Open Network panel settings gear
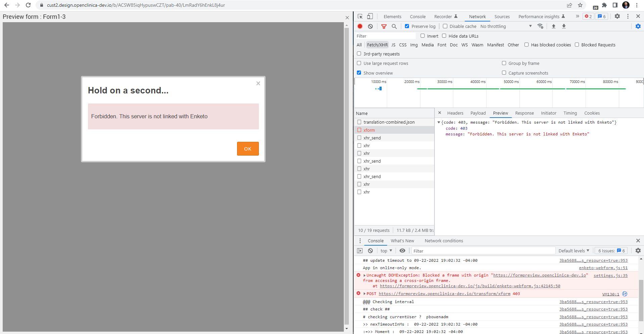The height and width of the screenshot is (334, 644). (x=637, y=26)
